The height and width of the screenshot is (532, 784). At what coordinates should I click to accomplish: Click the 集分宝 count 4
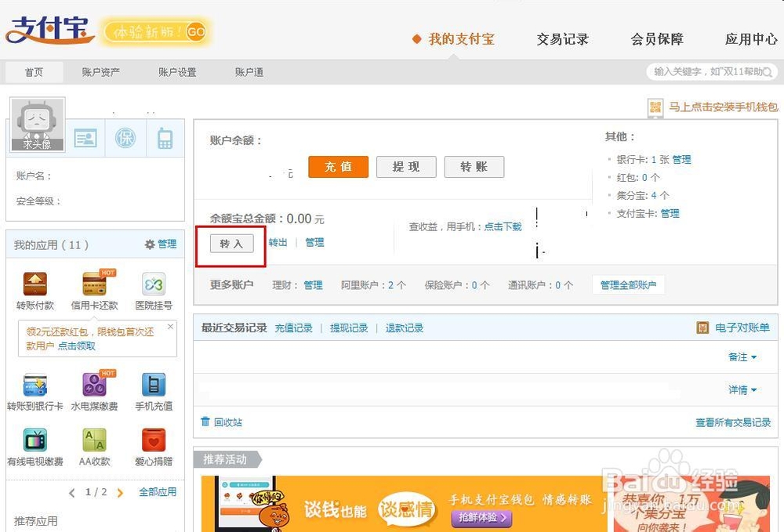(654, 195)
